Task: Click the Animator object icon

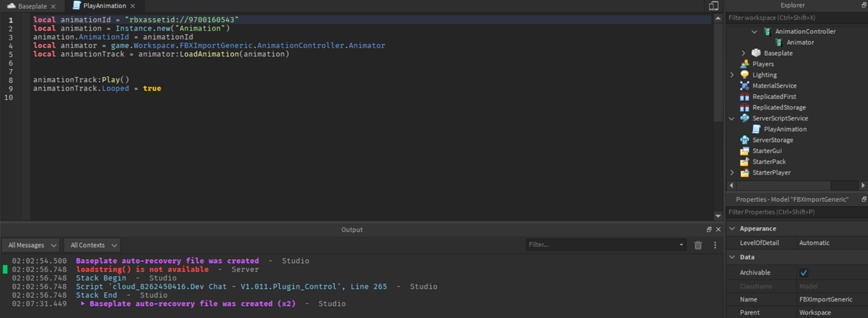Action: point(779,42)
